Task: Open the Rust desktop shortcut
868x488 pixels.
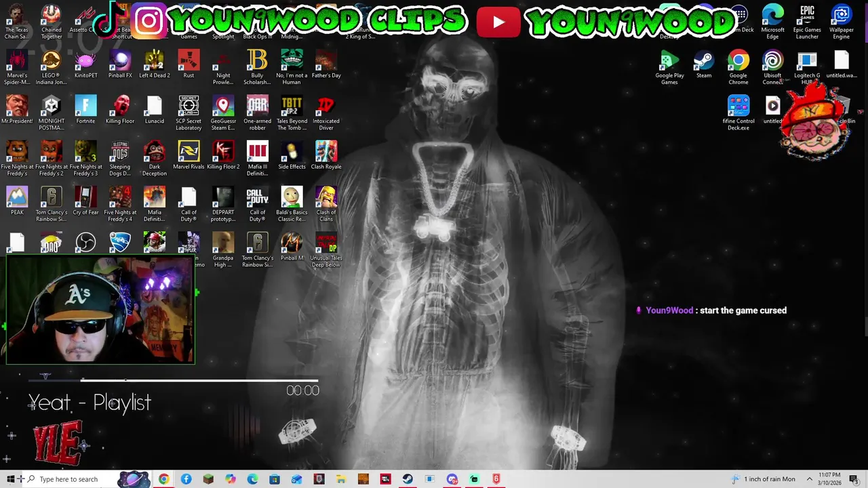Action: (189, 65)
